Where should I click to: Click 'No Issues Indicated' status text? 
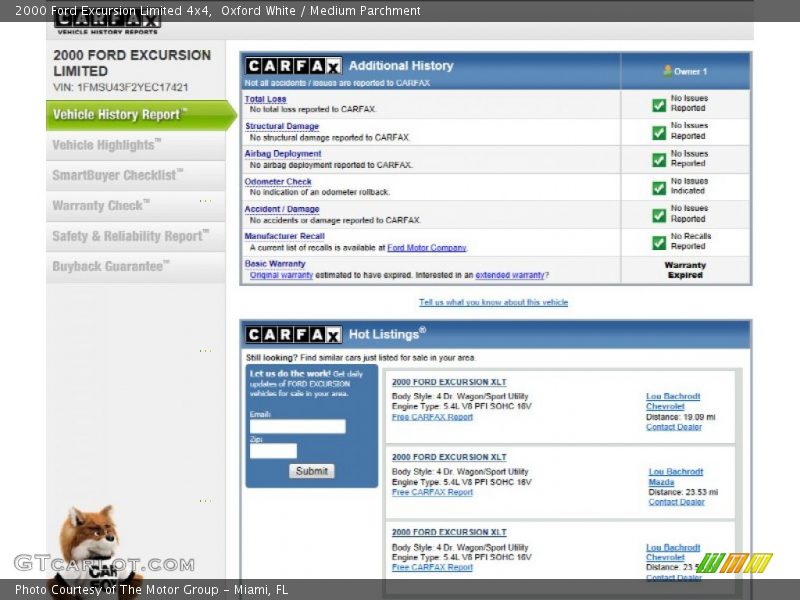click(x=689, y=186)
